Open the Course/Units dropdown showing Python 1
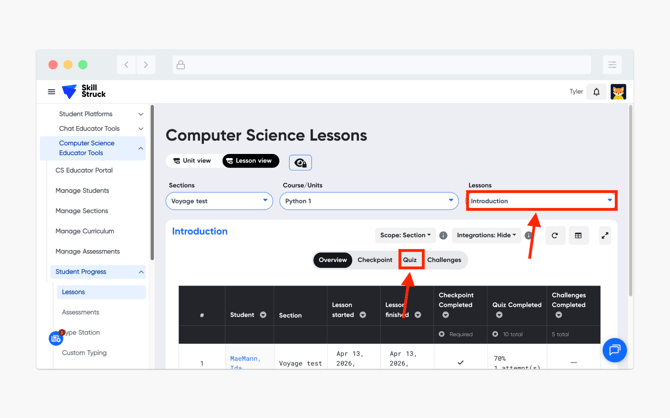Viewport: 670px width, 418px height. (368, 201)
